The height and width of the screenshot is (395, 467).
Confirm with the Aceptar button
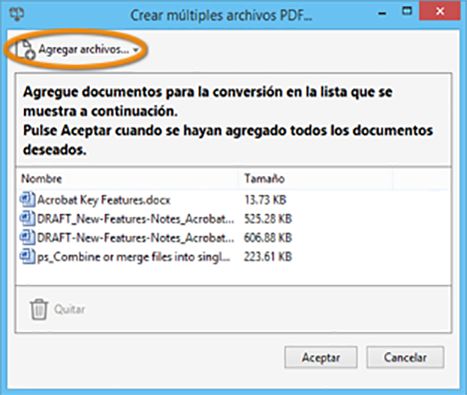click(x=321, y=357)
